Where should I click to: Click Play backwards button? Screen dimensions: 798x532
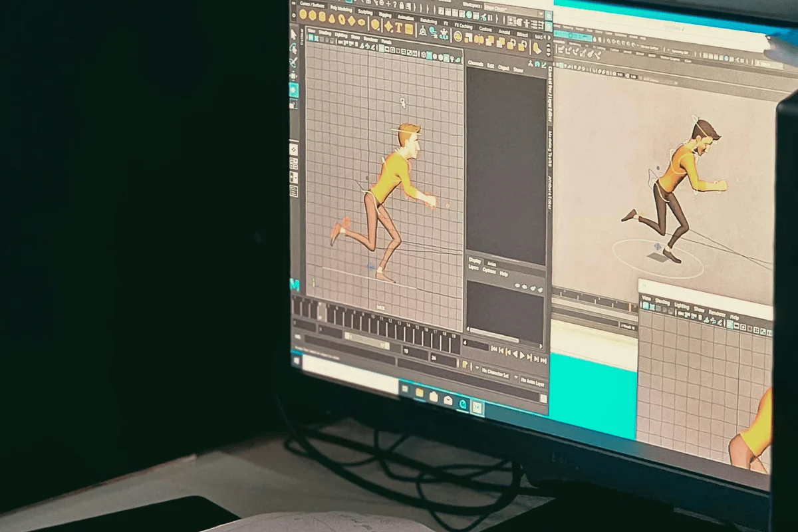[515, 354]
